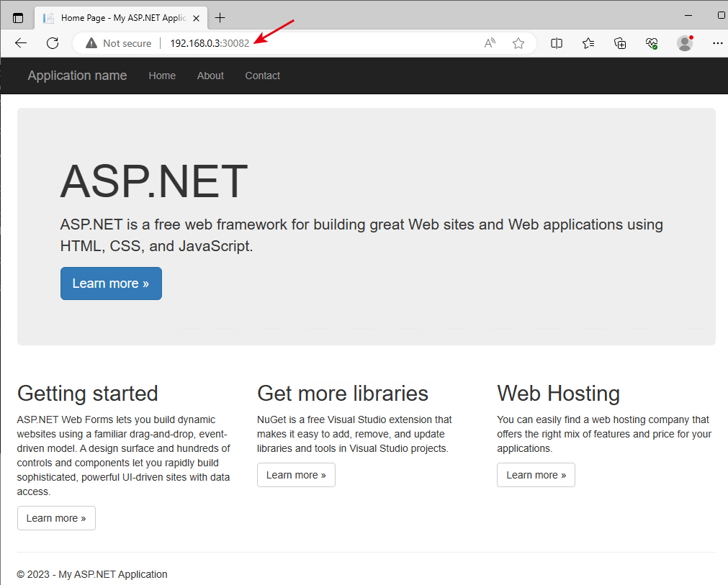This screenshot has width=728, height=585.
Task: Open the About page
Action: pyautogui.click(x=210, y=76)
